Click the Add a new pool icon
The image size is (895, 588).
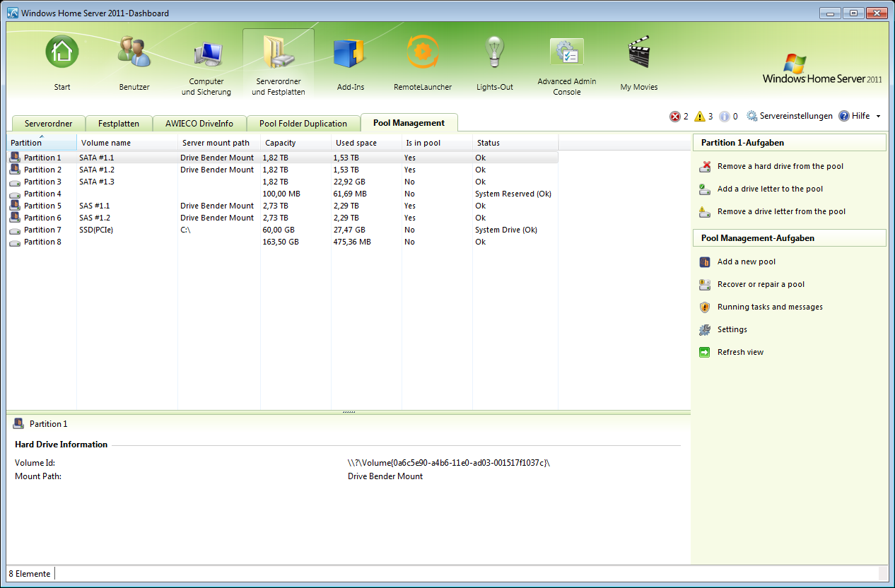click(705, 262)
